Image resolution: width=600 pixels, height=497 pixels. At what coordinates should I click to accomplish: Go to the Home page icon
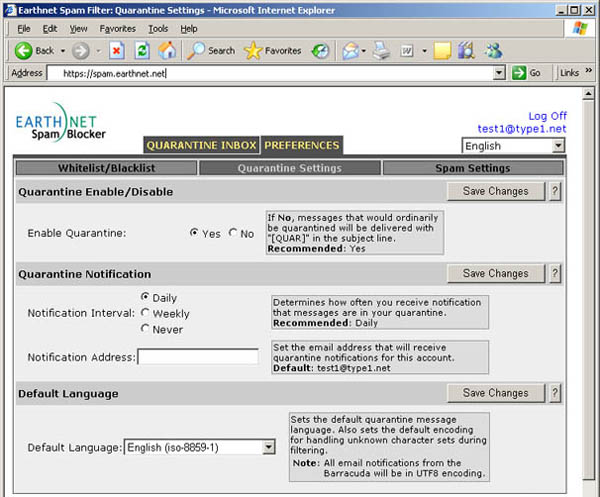tap(167, 51)
